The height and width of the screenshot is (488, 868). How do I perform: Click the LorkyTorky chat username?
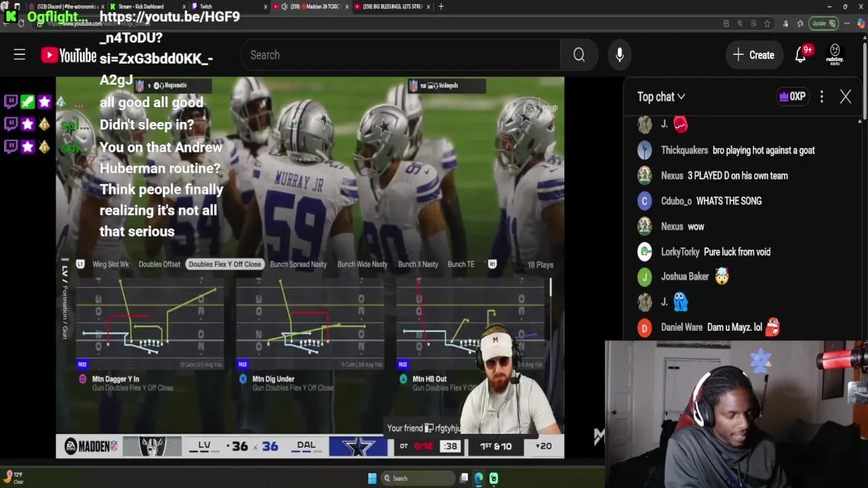point(679,252)
